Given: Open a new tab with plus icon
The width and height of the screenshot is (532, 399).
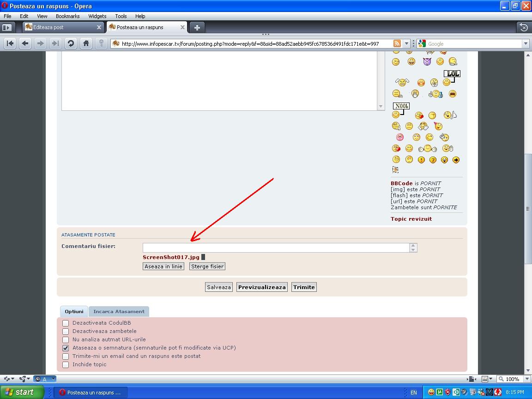Looking at the screenshot, I should 197,27.
